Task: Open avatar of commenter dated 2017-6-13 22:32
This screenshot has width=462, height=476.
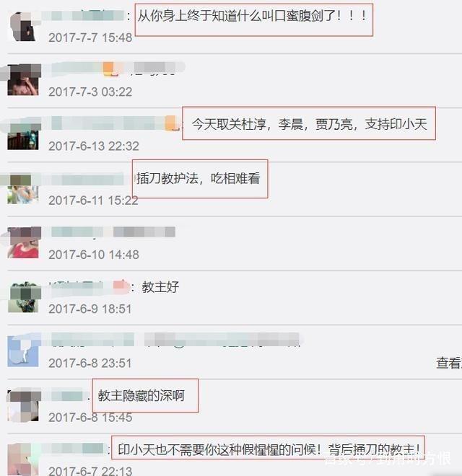Action: (x=23, y=134)
